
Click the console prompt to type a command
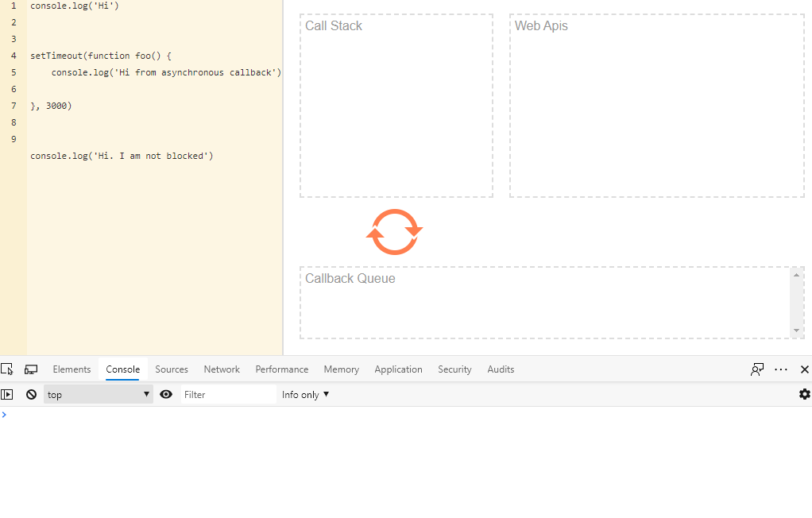click(x=79, y=414)
